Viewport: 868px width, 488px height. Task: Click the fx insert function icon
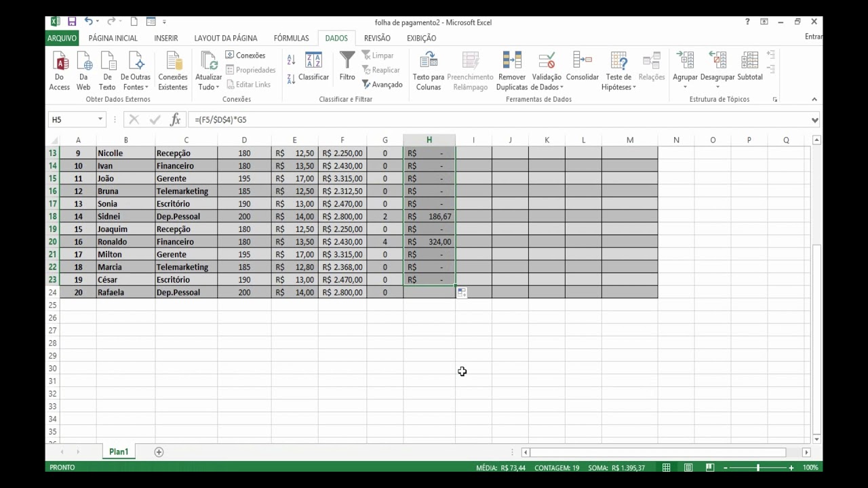tap(176, 119)
